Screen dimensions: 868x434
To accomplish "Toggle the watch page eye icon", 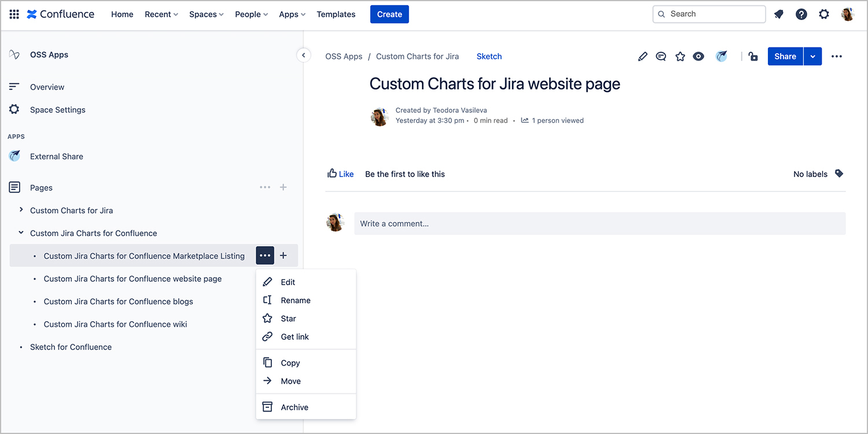I will [x=698, y=56].
